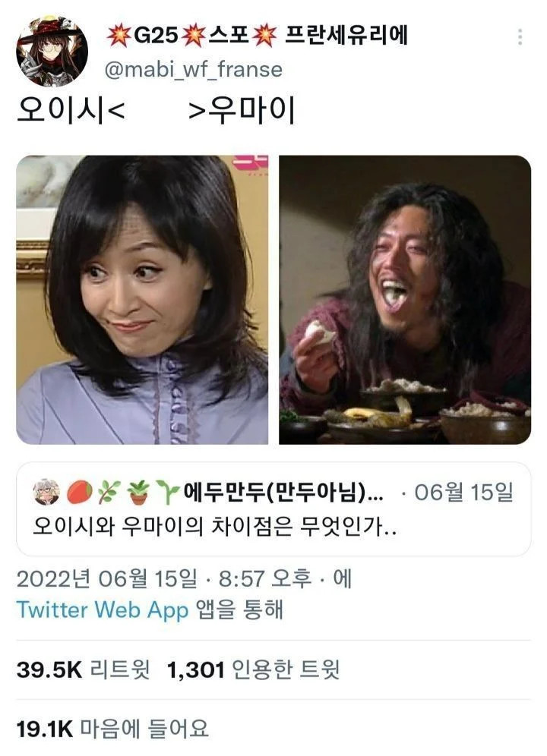Open the left image of woman smiling
The width and height of the screenshot is (547, 756).
click(142, 299)
